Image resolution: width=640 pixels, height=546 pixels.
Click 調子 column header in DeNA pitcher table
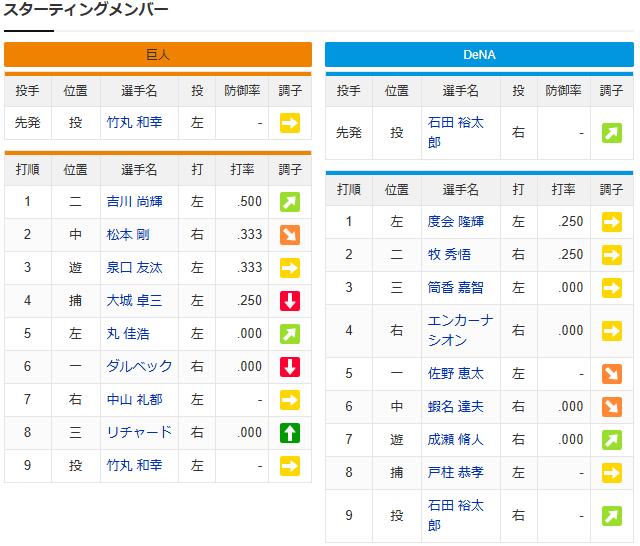611,91
